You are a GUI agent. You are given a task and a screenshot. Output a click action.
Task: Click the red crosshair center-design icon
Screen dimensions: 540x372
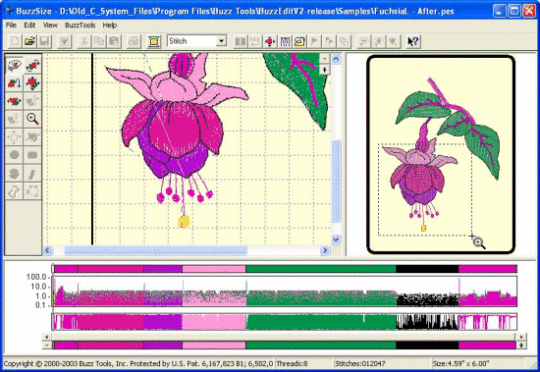pos(270,41)
